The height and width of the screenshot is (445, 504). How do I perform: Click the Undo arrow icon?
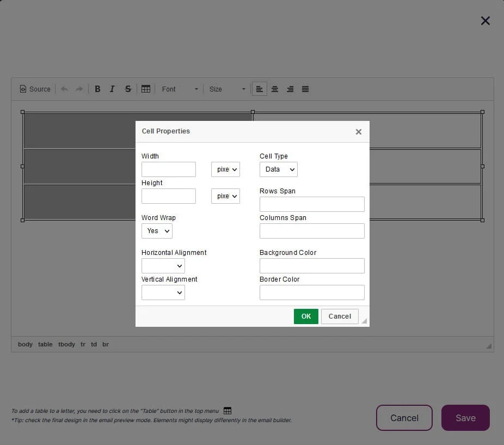[64, 89]
